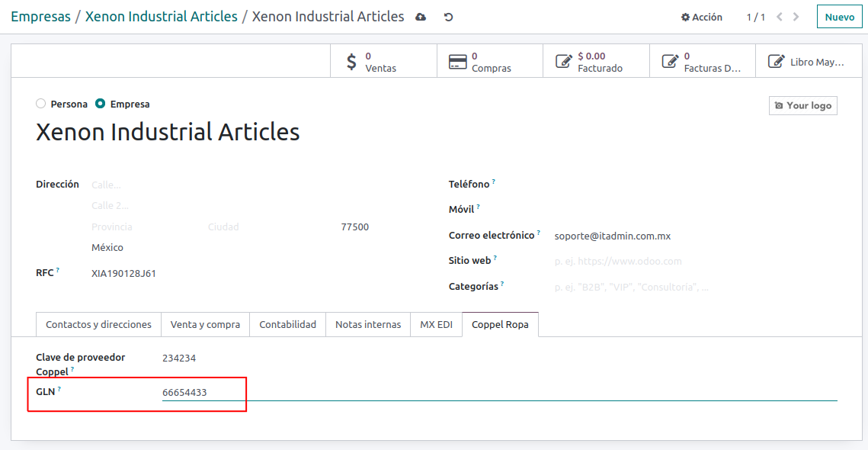The width and height of the screenshot is (868, 450).
Task: Click the Nuevo button
Action: click(x=839, y=17)
